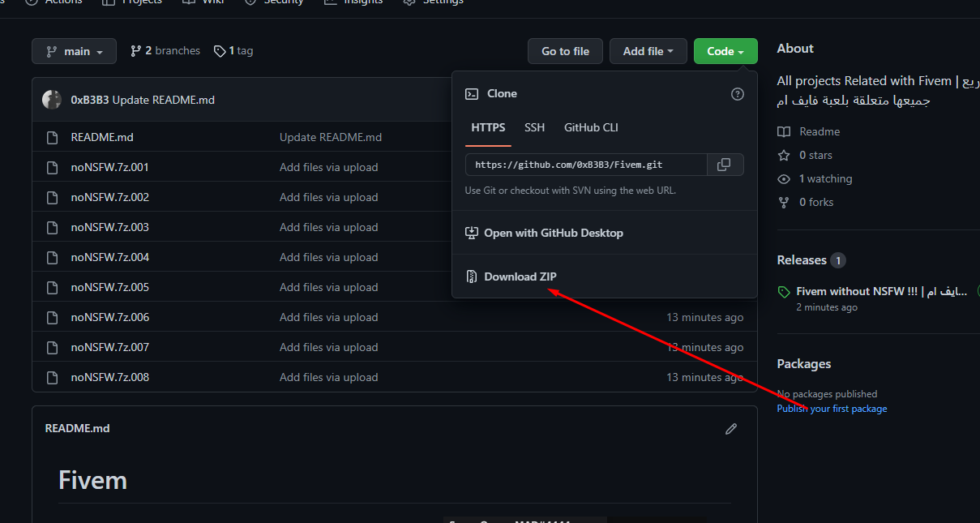The image size is (980, 523).
Task: Click the file icon beside noNSFW.7z.007
Action: pos(52,348)
